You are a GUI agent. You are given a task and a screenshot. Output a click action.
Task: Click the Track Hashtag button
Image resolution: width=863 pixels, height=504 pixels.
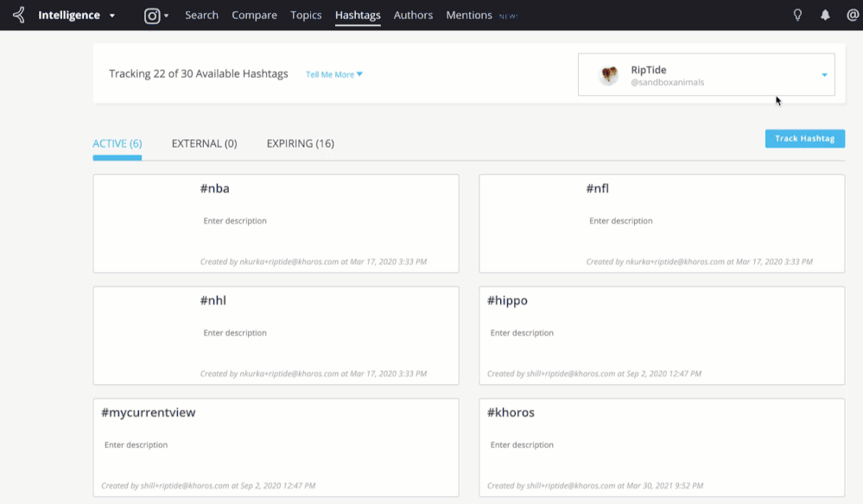[804, 138]
